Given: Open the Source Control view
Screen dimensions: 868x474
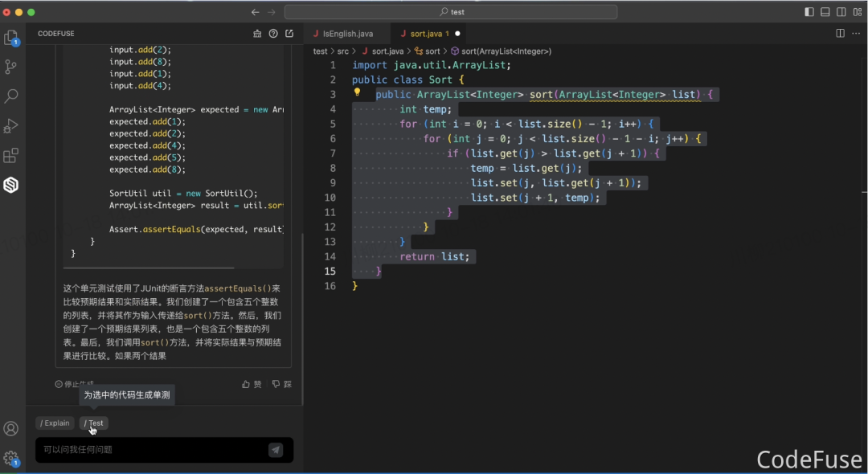Looking at the screenshot, I should tap(11, 67).
